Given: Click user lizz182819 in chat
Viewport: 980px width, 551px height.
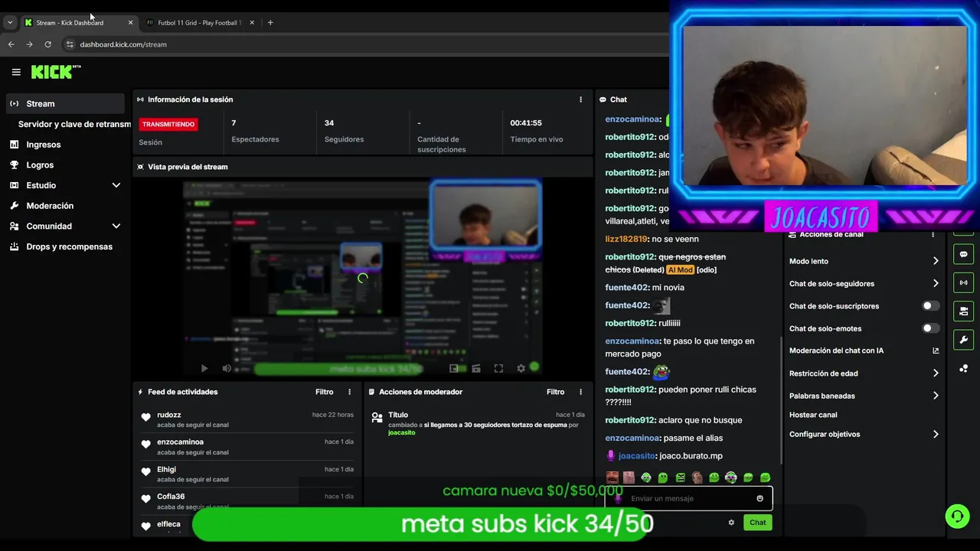Looking at the screenshot, I should pyautogui.click(x=626, y=239).
